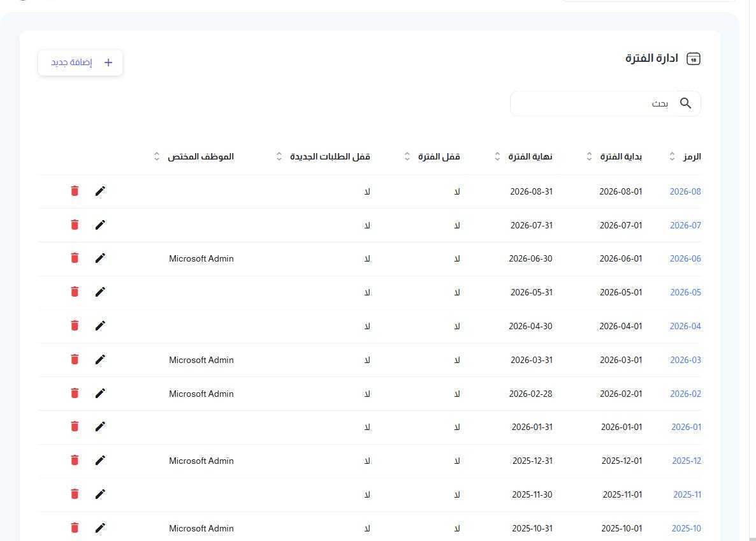
Task: Open the 2026-04 period link
Action: tap(685, 326)
